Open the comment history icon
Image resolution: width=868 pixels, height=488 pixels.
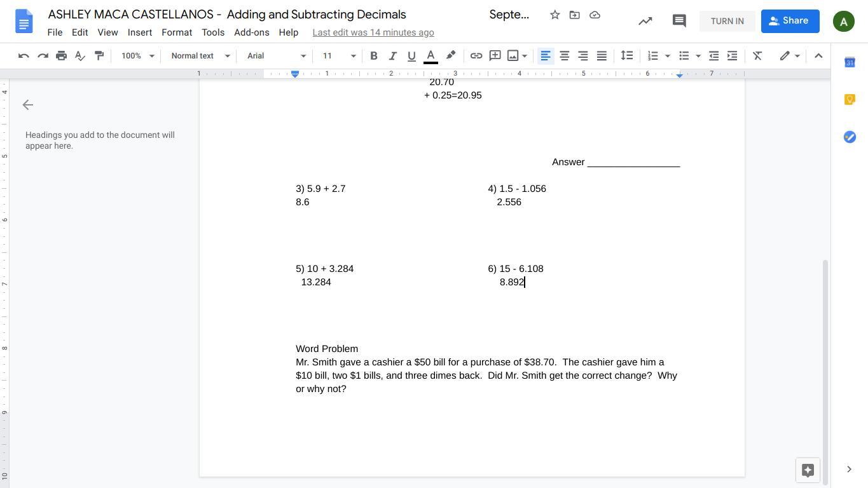pyautogui.click(x=679, y=21)
